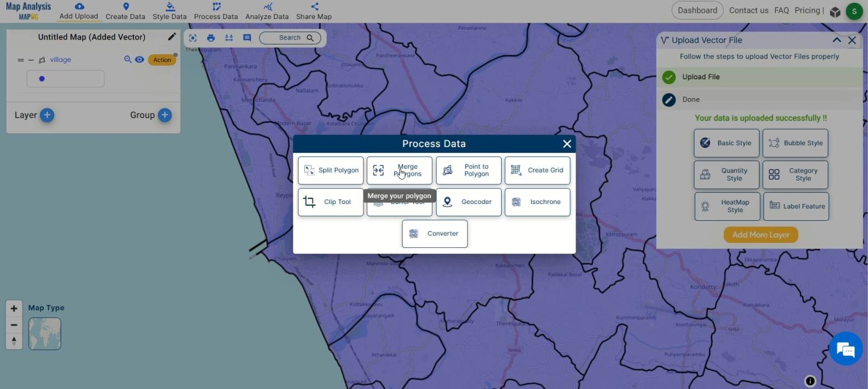The image size is (868, 389).
Task: Close the Process Data dialog
Action: point(567,144)
